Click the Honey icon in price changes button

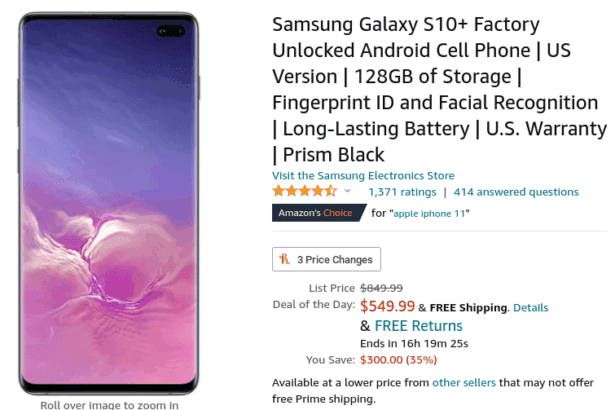point(286,259)
